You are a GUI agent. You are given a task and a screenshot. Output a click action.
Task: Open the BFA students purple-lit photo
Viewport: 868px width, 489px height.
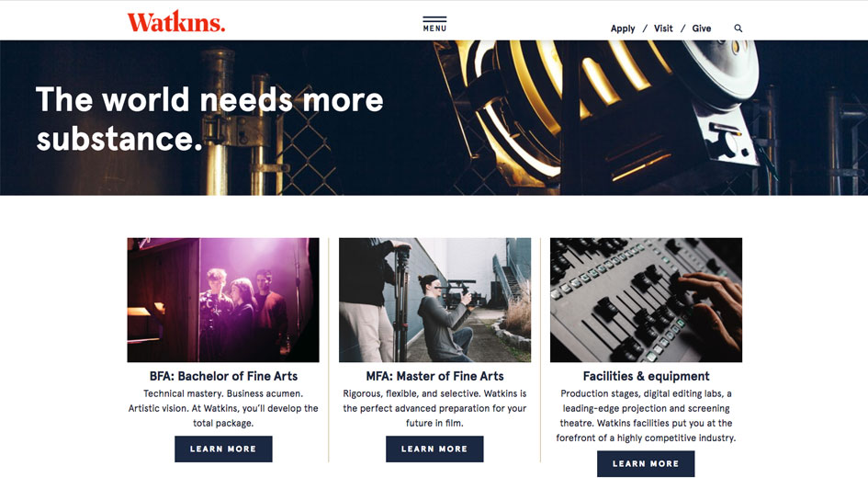[x=223, y=301]
